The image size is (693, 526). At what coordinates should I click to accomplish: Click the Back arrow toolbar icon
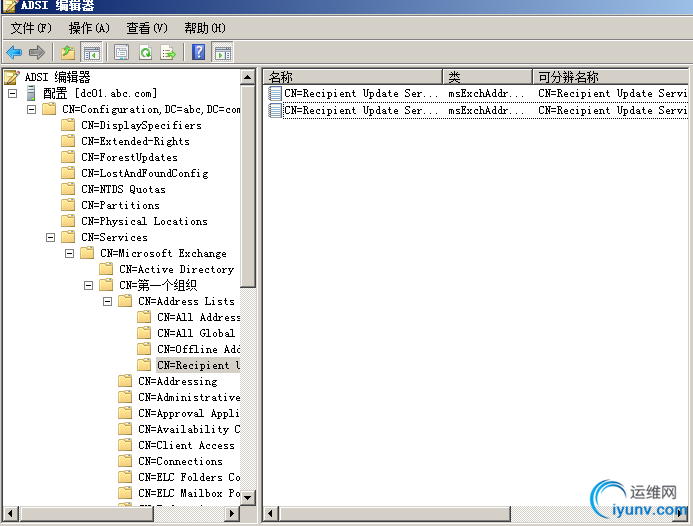pos(14,53)
